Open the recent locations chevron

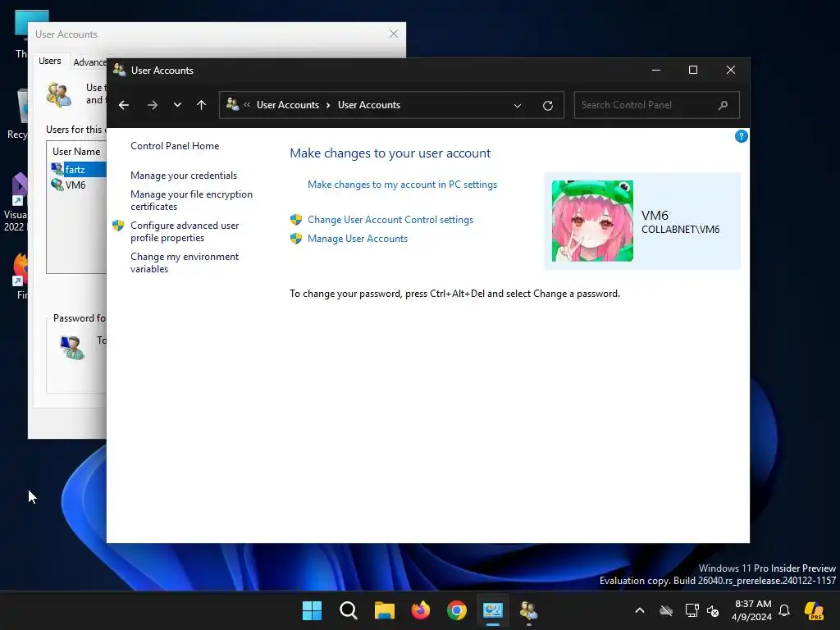pos(177,105)
